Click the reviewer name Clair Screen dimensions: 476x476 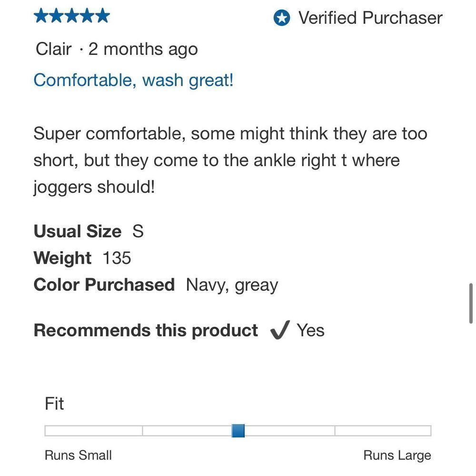[53, 49]
